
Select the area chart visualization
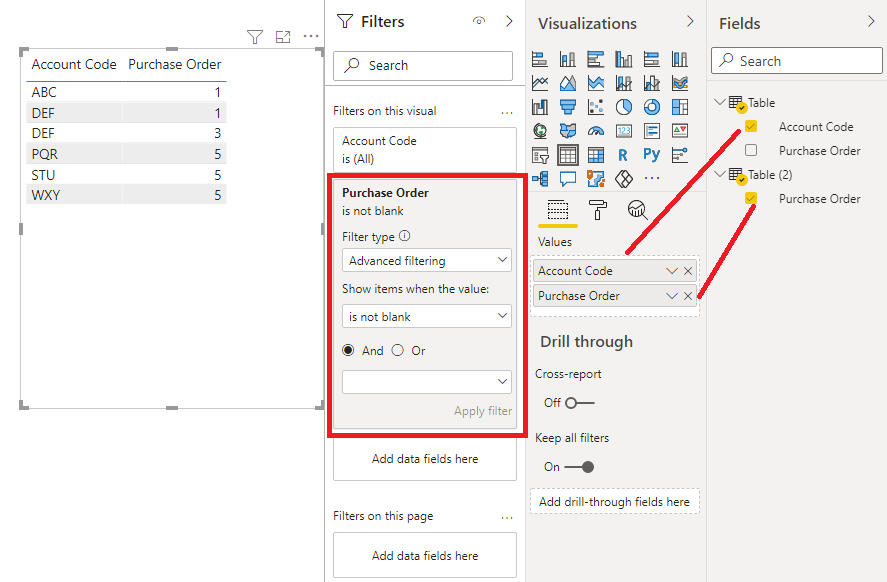(567, 83)
